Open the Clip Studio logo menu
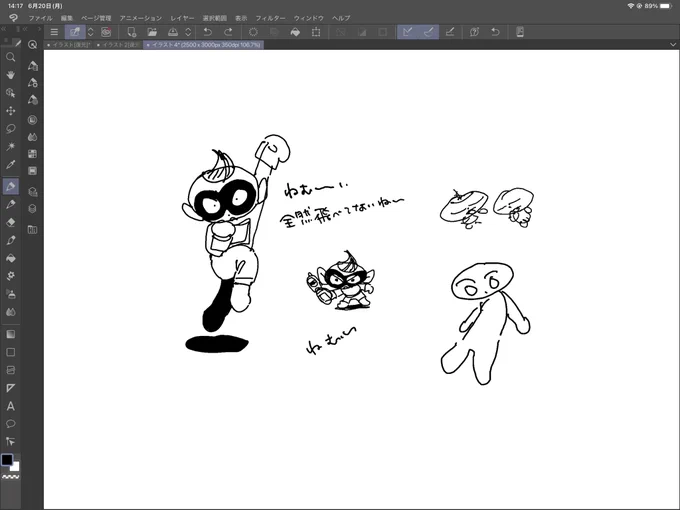 [x=13, y=18]
